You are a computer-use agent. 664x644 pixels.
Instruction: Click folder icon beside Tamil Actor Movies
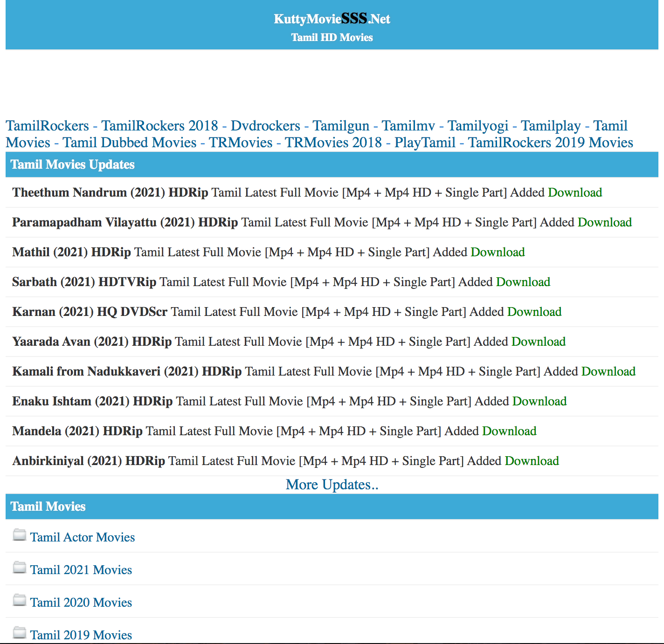[20, 535]
